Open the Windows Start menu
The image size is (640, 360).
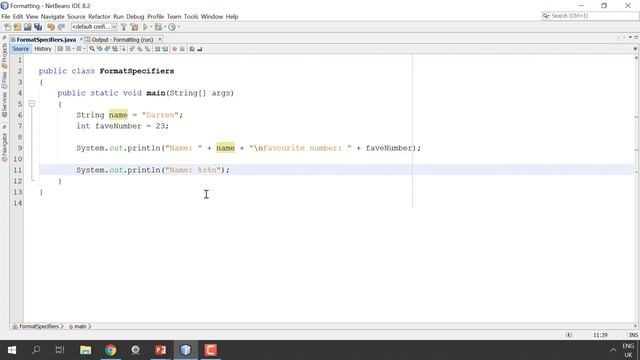(12, 350)
